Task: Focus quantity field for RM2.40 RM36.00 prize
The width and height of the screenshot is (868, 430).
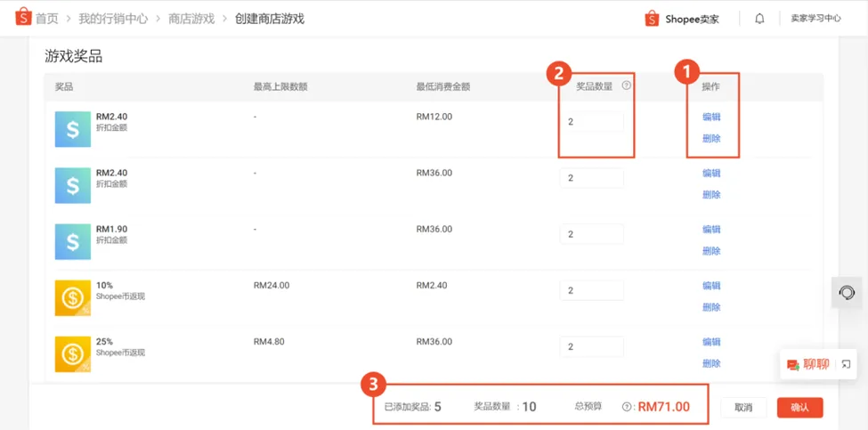Action: 592,178
